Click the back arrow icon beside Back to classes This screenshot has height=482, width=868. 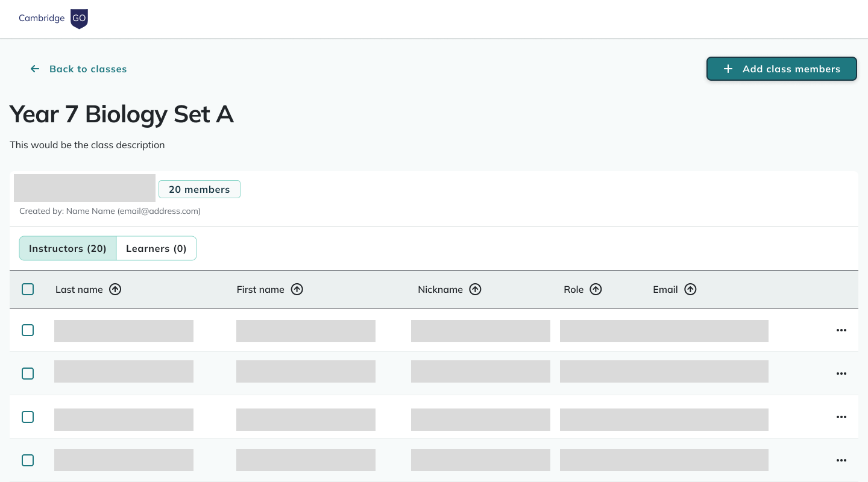(35, 69)
